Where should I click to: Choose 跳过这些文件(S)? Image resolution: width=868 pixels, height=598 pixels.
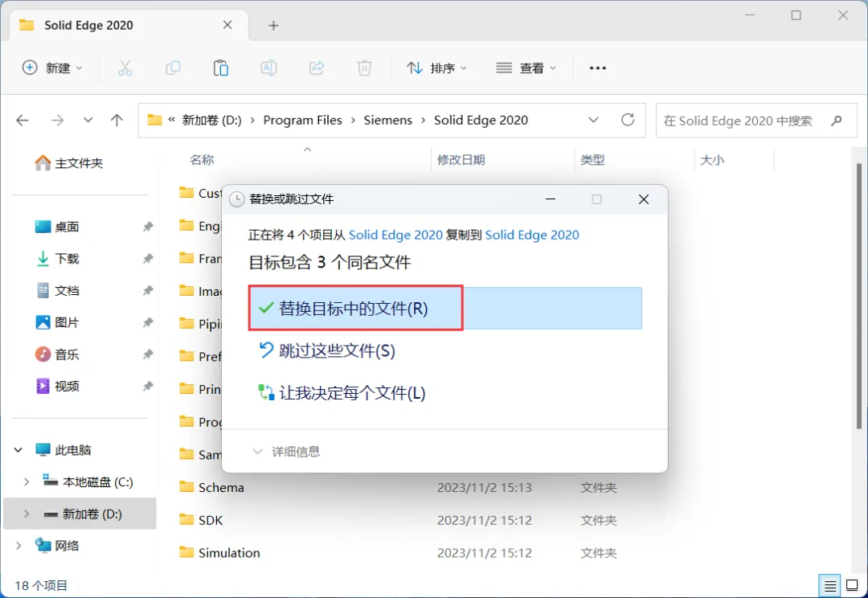[326, 350]
